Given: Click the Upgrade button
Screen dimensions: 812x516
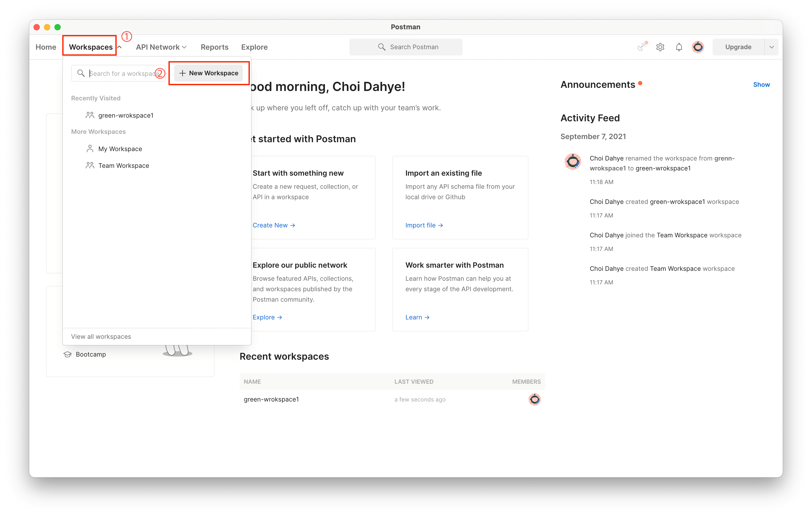Looking at the screenshot, I should [x=738, y=47].
